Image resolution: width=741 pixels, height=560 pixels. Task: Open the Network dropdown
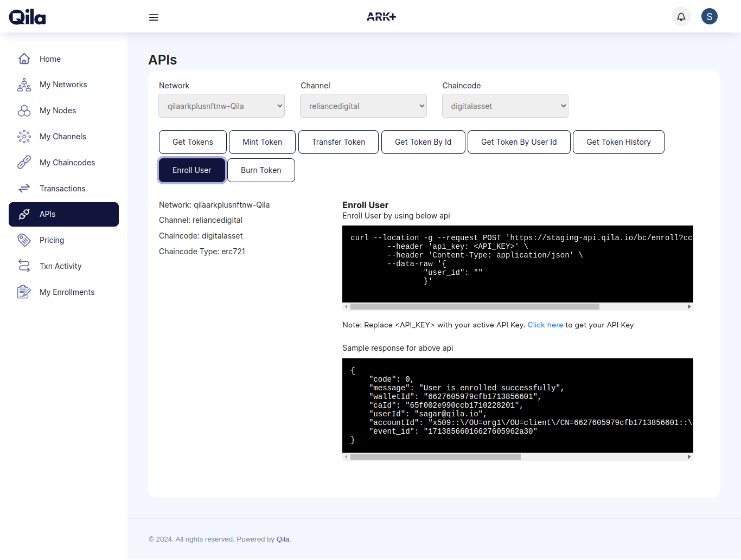tap(222, 106)
